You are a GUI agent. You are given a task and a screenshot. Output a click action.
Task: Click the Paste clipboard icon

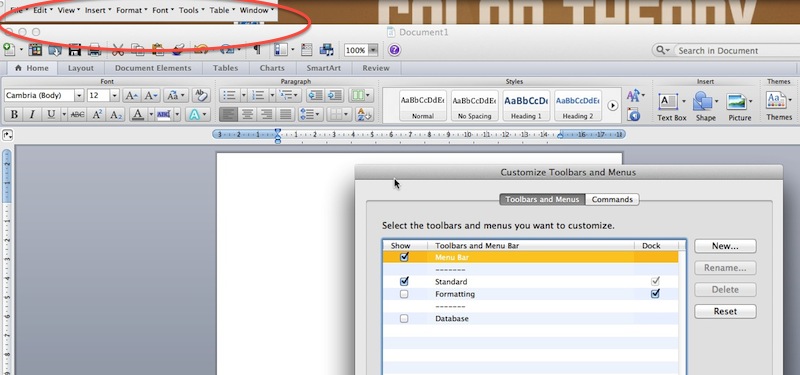click(158, 50)
